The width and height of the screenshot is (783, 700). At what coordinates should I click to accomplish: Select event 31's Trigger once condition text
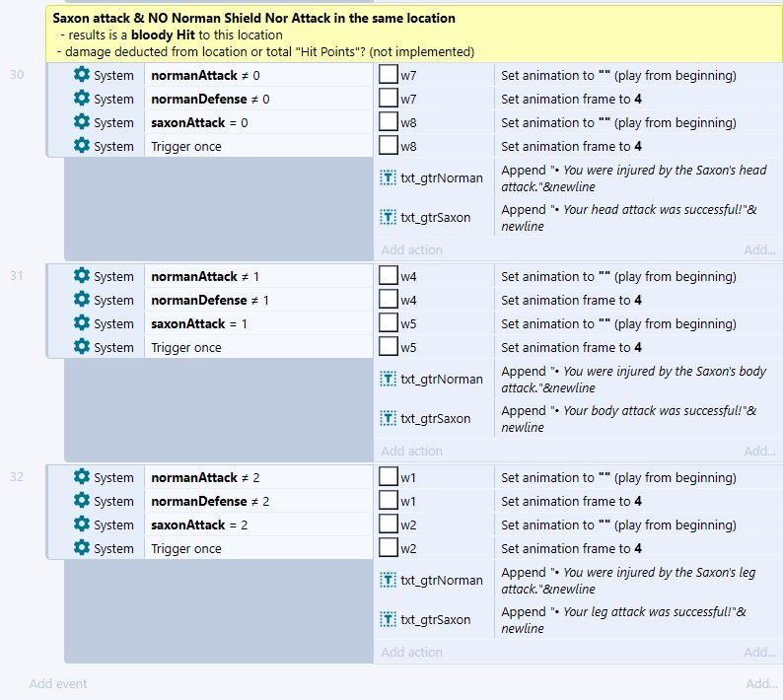[186, 347]
